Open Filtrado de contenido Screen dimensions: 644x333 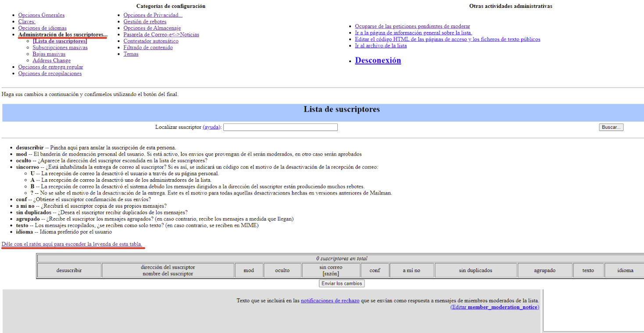click(x=148, y=48)
